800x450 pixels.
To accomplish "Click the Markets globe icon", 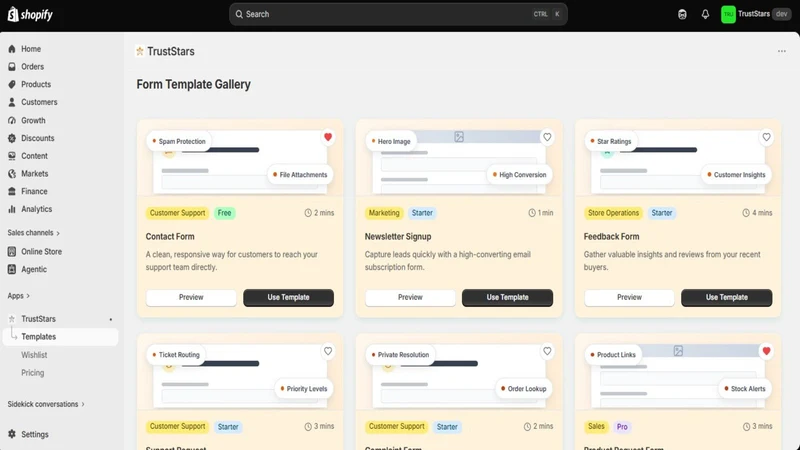I will pos(12,174).
